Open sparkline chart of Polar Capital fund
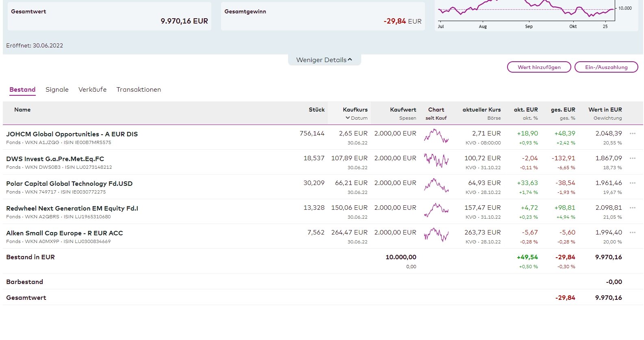This screenshot has width=644, height=340. (x=436, y=185)
